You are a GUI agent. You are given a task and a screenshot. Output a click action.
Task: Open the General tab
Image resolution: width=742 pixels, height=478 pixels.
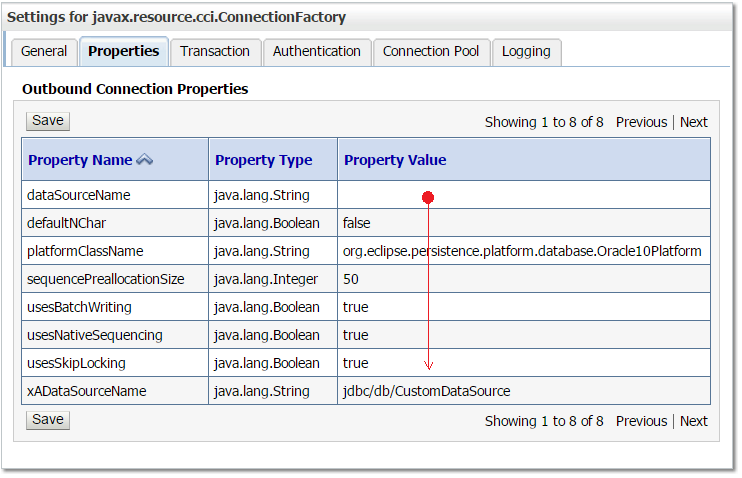[44, 52]
